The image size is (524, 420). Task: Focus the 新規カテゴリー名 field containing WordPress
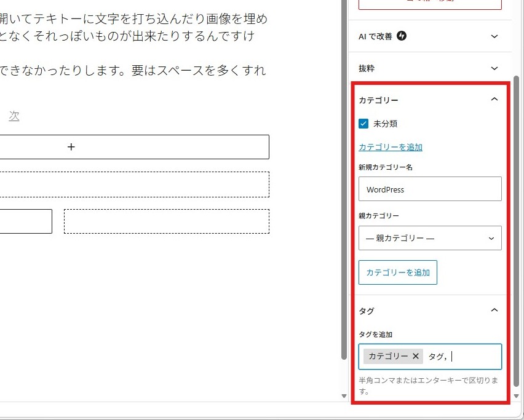pos(430,189)
